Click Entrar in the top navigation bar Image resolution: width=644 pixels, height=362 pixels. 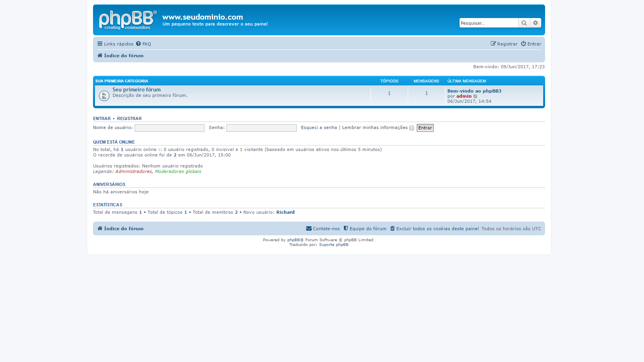coord(531,44)
